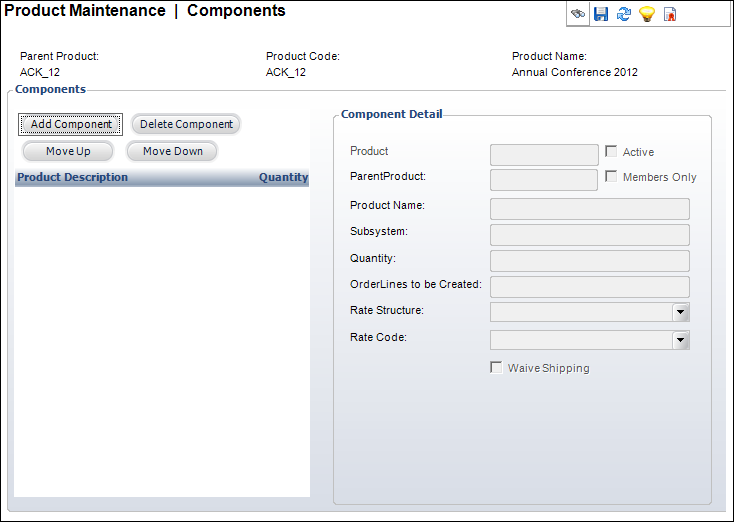The width and height of the screenshot is (734, 522).
Task: Click the blue refresh arrows icon
Action: 624,14
